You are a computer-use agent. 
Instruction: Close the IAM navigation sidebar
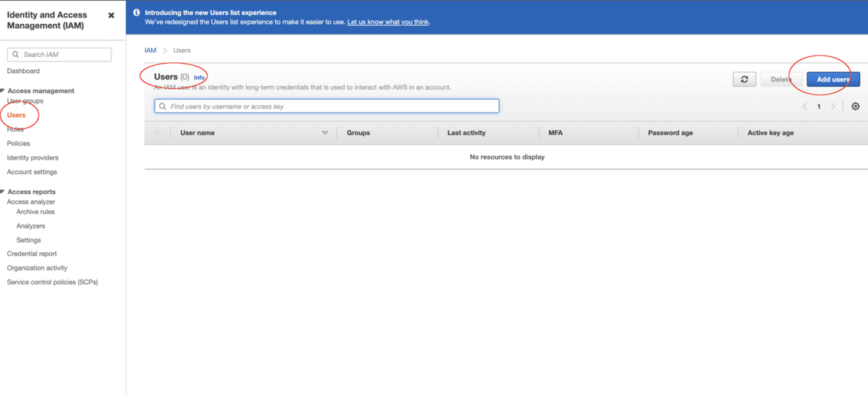(111, 15)
